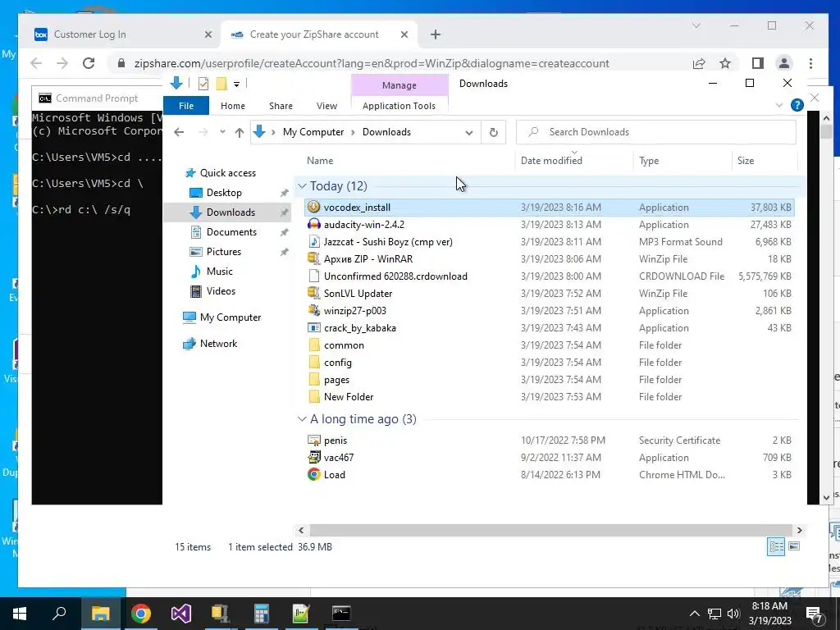Open Explorer help question mark icon

tap(797, 106)
